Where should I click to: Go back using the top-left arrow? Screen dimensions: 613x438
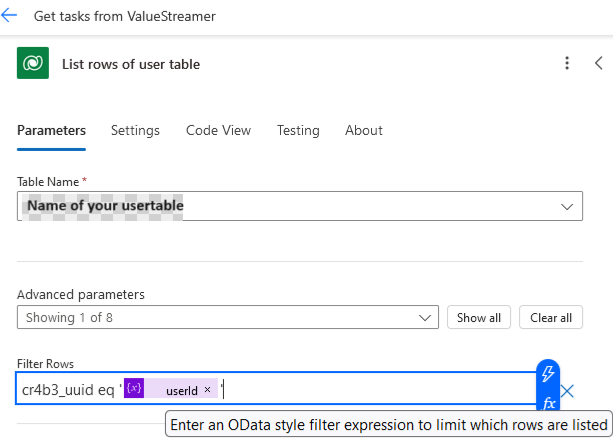click(10, 17)
